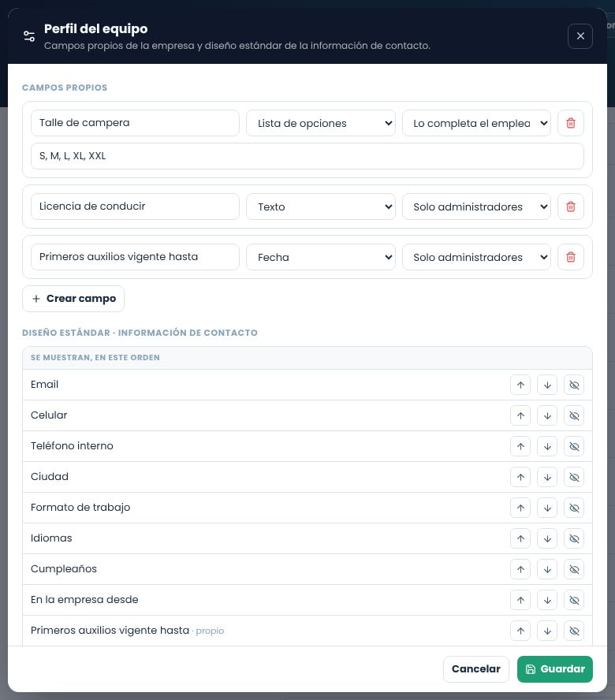Move En la empresa desde up

(520, 601)
